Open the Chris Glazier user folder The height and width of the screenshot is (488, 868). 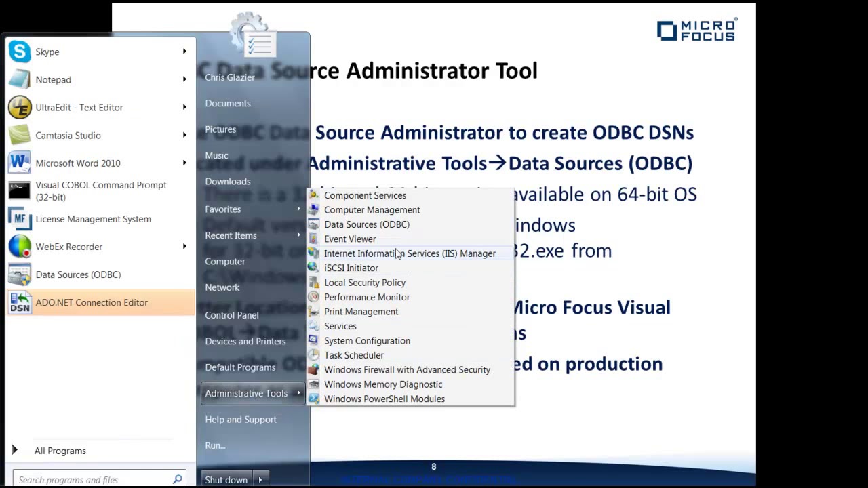click(230, 77)
